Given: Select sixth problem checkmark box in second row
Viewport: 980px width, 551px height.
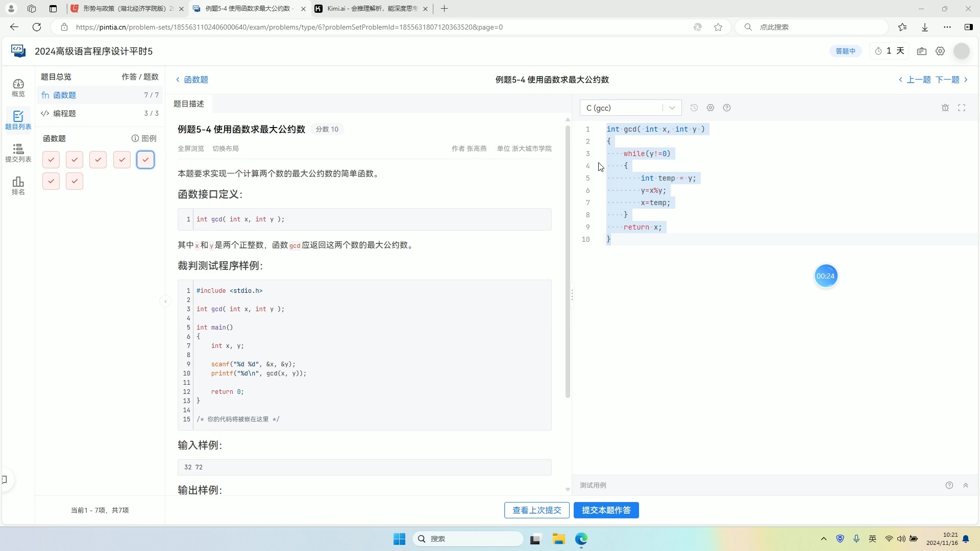Looking at the screenshot, I should tap(51, 181).
